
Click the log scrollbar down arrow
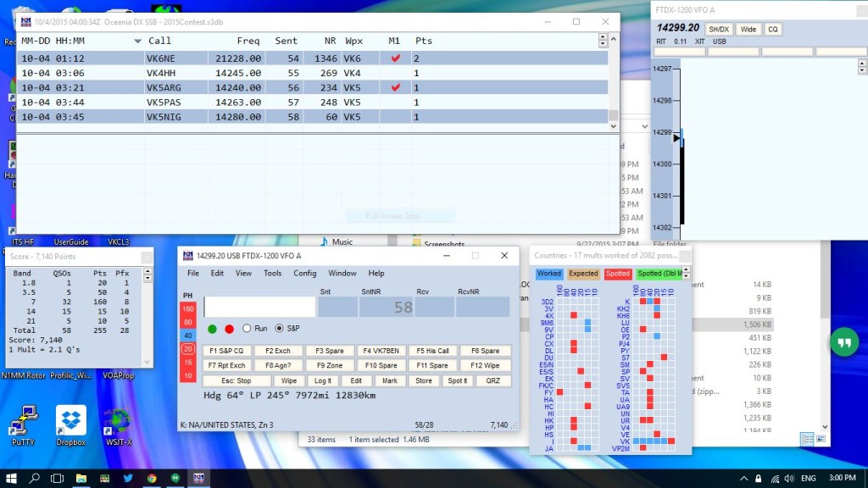click(614, 126)
